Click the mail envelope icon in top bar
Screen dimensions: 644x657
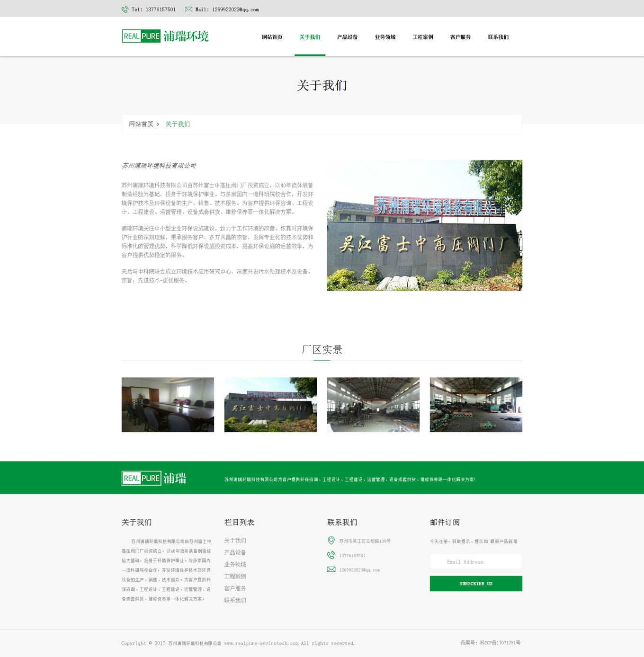pyautogui.click(x=188, y=9)
